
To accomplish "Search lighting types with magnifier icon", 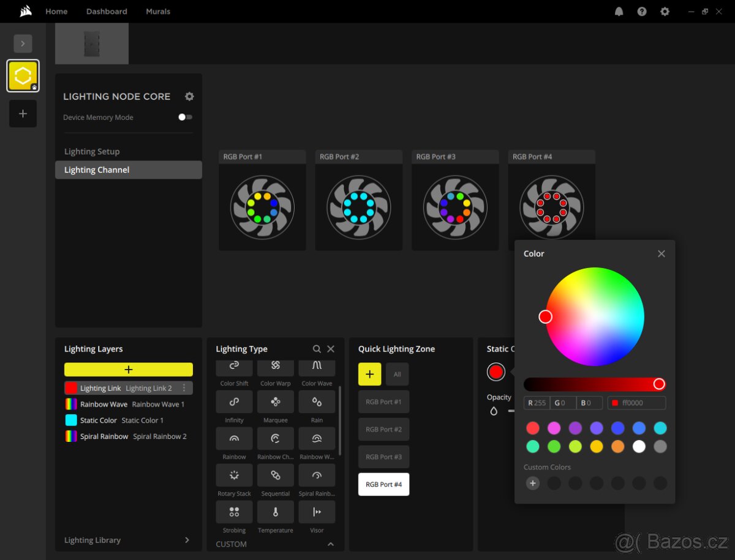I will (317, 349).
